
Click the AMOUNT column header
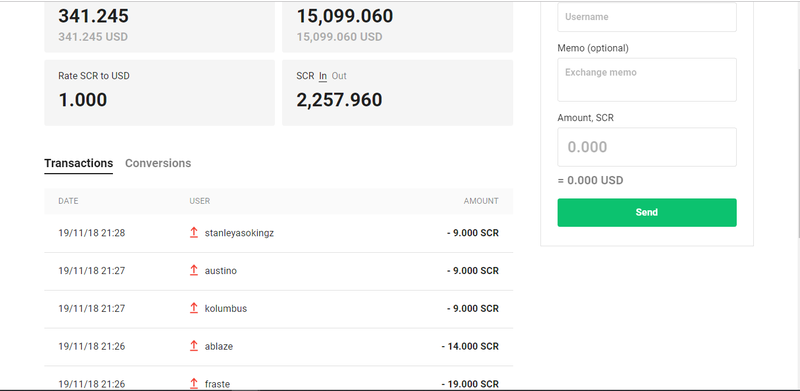481,201
